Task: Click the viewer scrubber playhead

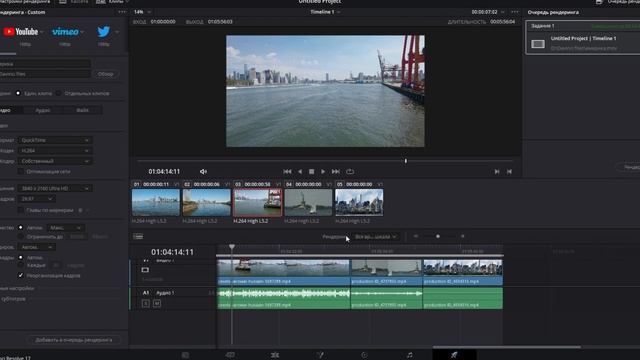Action: pyautogui.click(x=406, y=161)
